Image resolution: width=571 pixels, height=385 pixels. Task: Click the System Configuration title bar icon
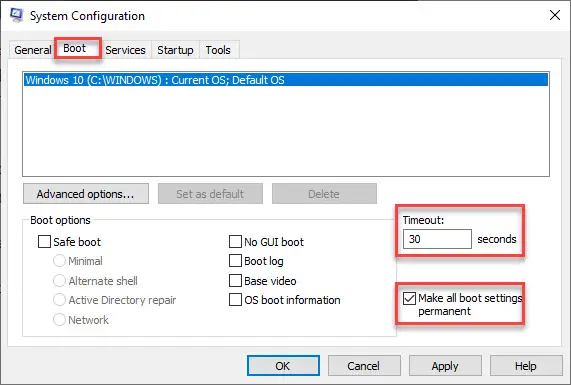click(x=16, y=15)
